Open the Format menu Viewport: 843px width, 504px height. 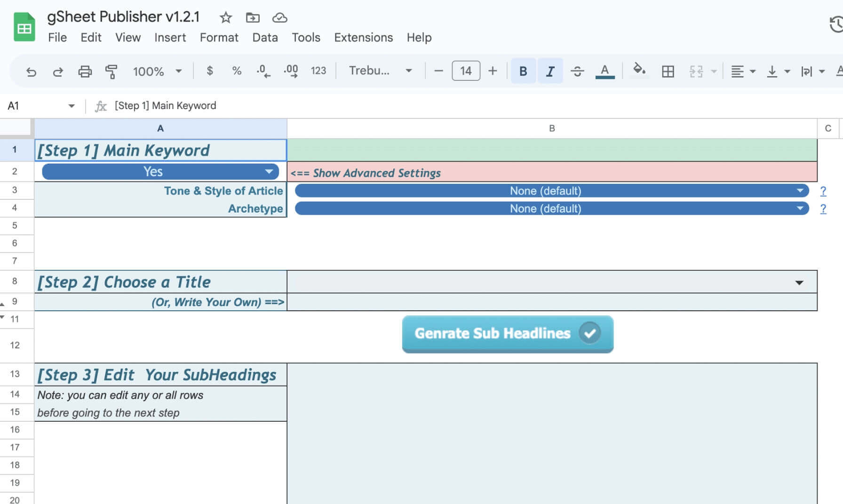219,38
